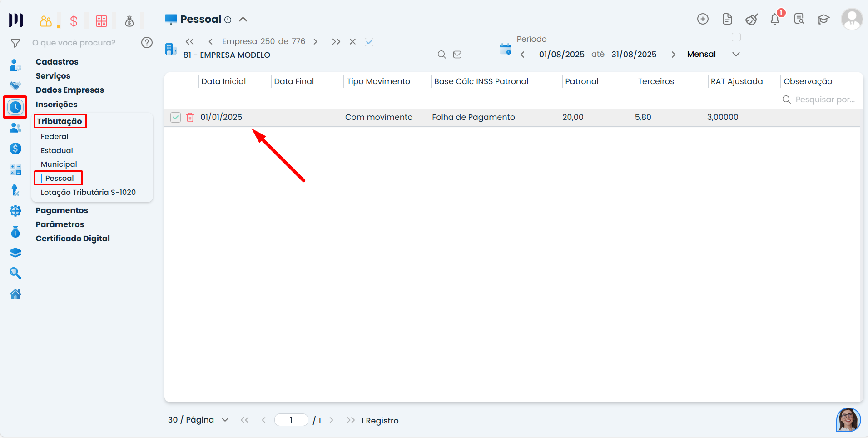Advance to the next period
868x438 pixels.
coord(673,55)
